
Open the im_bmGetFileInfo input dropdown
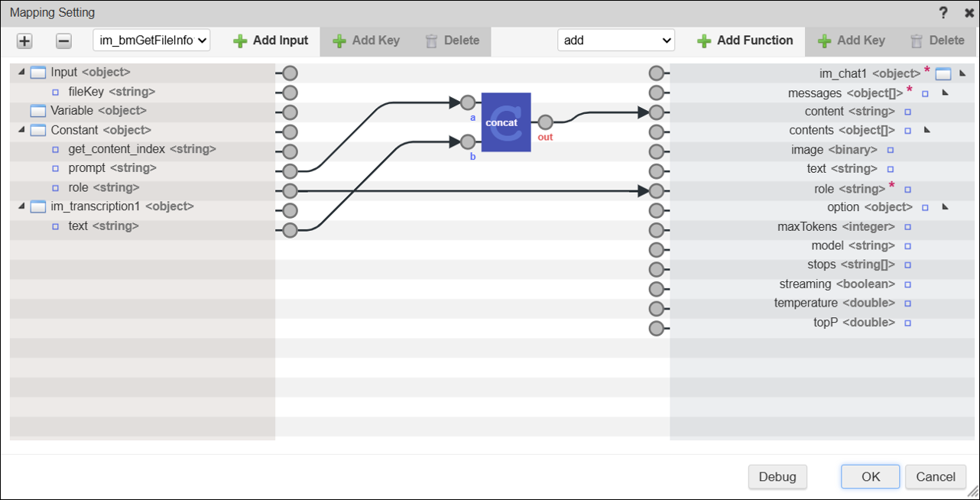(x=151, y=41)
